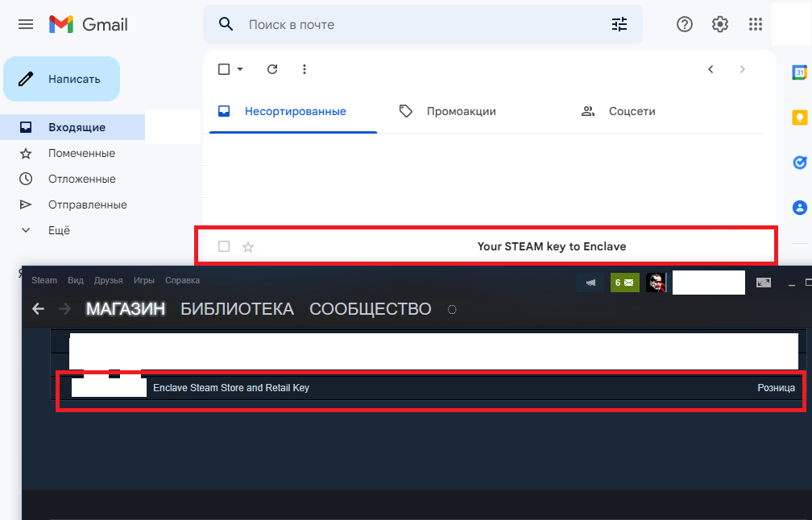The image size is (812, 520).
Task: Click the Написать compose button
Action: [x=61, y=79]
